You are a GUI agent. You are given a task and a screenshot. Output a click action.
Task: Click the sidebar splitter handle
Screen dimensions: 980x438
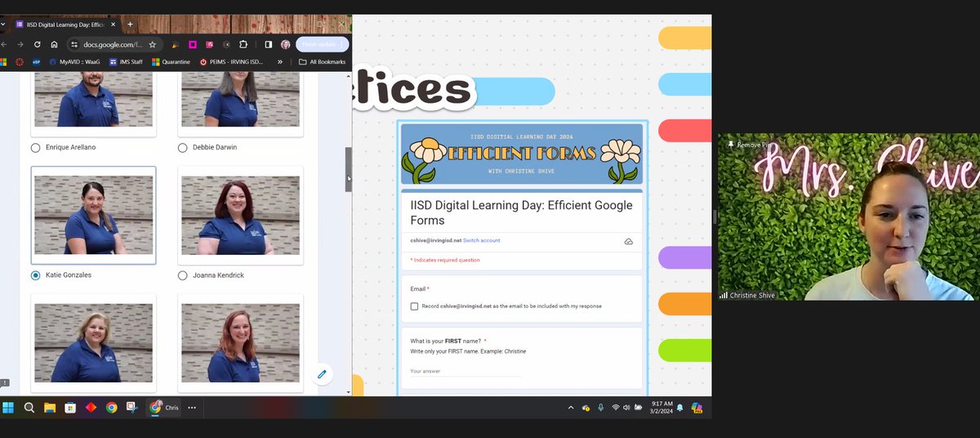715,217
